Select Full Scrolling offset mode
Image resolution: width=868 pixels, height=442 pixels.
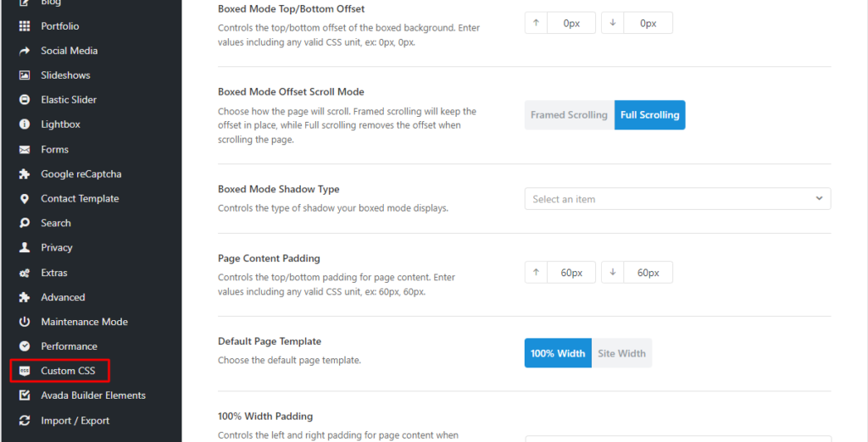point(649,115)
